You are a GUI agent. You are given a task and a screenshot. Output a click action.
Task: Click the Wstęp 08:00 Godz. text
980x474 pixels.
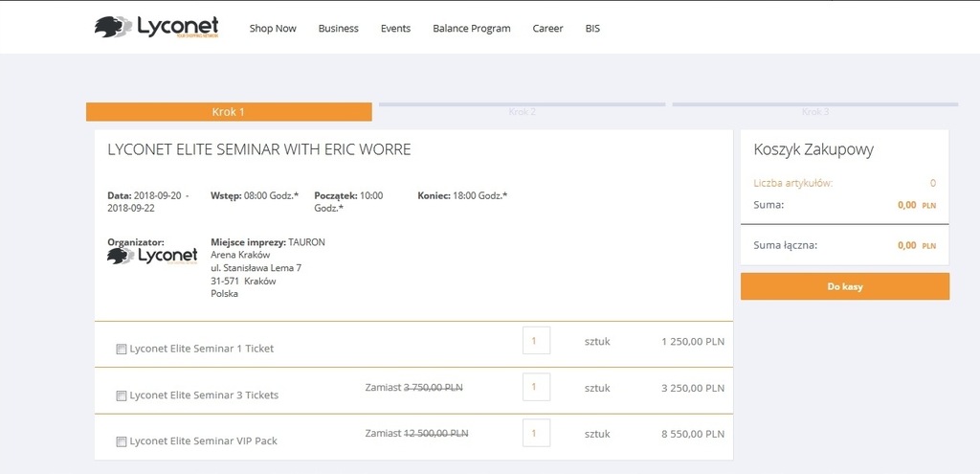[255, 195]
